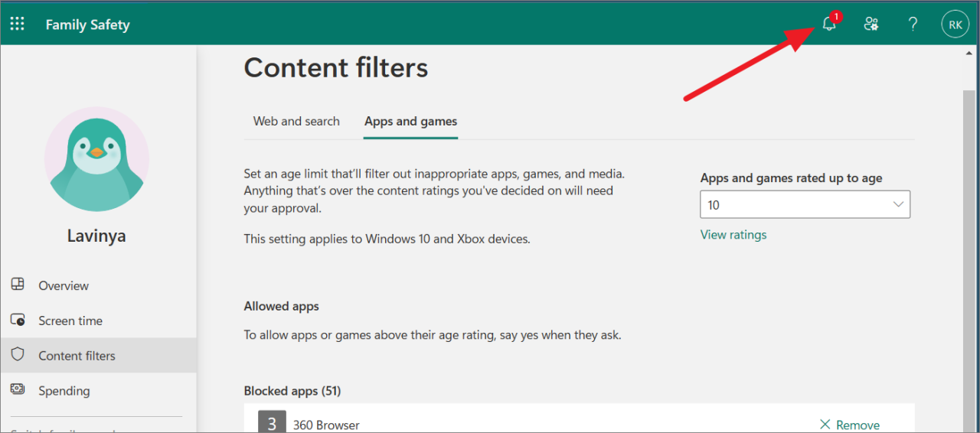Viewport: 980px width, 433px height.
Task: Click the View ratings link
Action: coord(733,235)
